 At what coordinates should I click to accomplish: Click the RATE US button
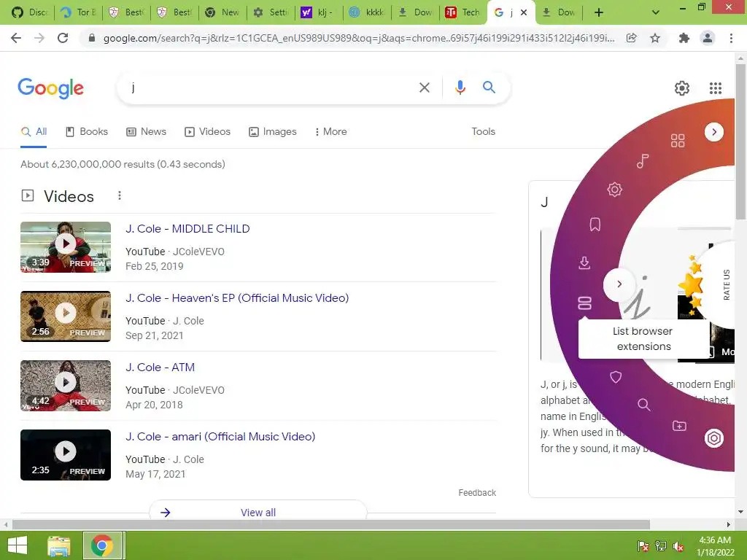726,285
